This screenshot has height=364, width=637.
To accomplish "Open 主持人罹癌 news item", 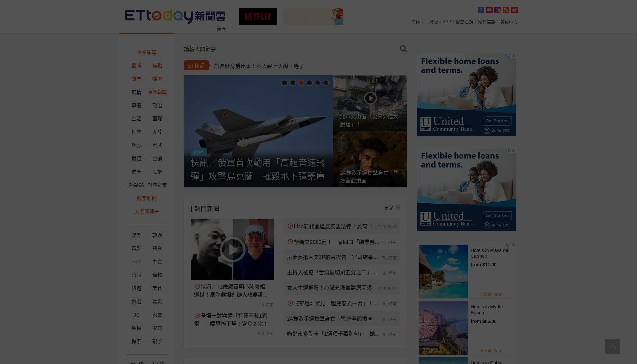I will (x=332, y=272).
